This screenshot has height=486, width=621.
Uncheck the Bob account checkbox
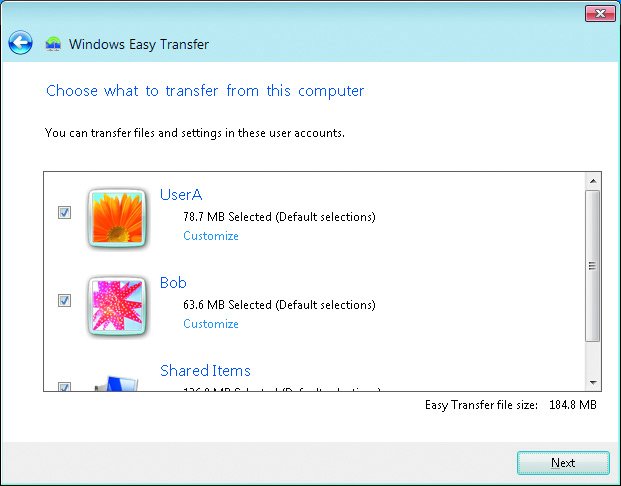coord(65,301)
